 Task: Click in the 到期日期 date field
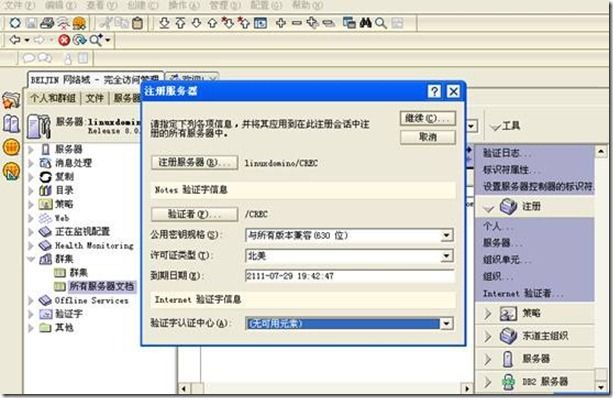[x=349, y=276]
